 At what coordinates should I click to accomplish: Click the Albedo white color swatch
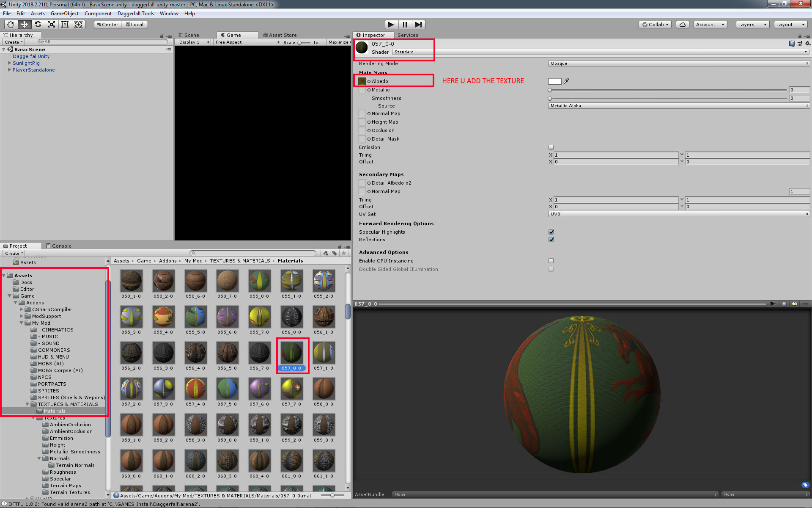[554, 81]
